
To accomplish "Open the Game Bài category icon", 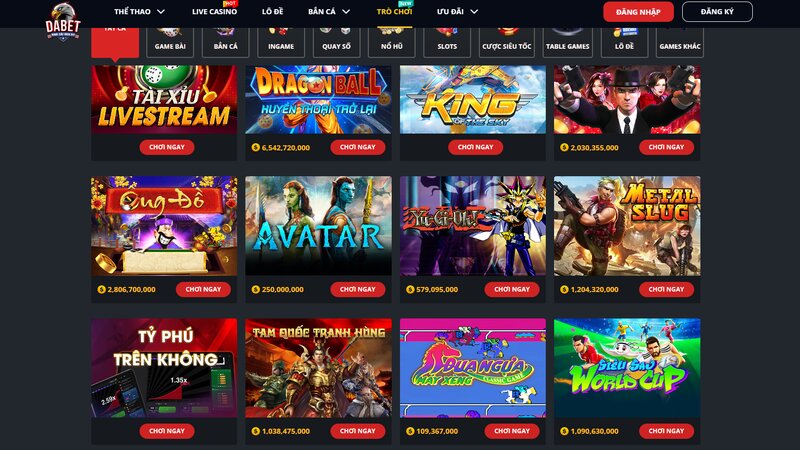I will [x=170, y=42].
